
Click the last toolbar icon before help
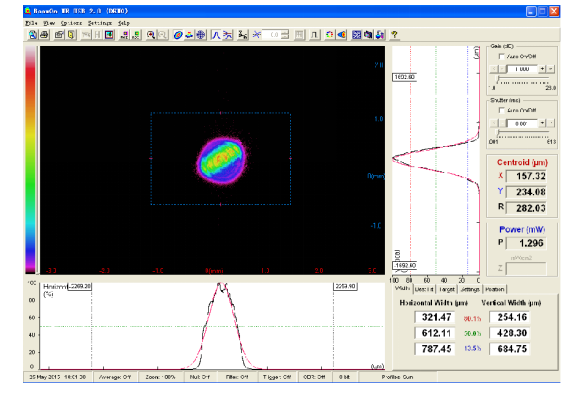point(380,35)
